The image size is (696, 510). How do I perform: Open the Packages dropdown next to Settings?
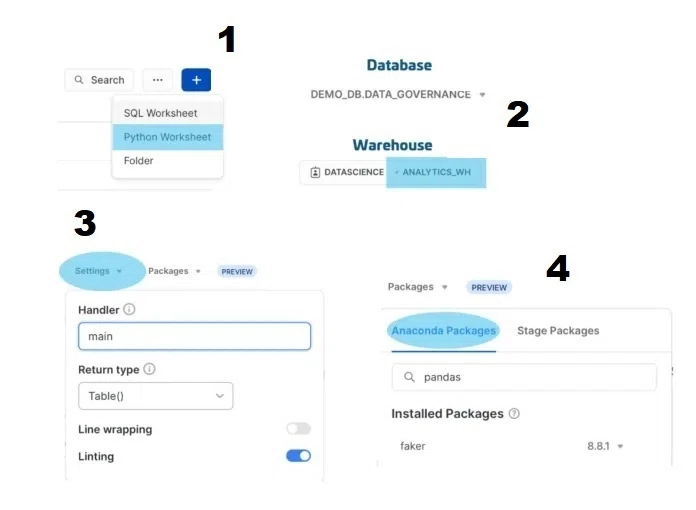[174, 271]
